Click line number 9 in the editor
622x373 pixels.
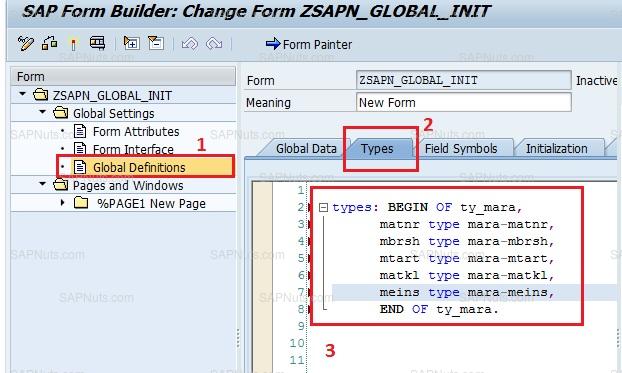click(301, 326)
